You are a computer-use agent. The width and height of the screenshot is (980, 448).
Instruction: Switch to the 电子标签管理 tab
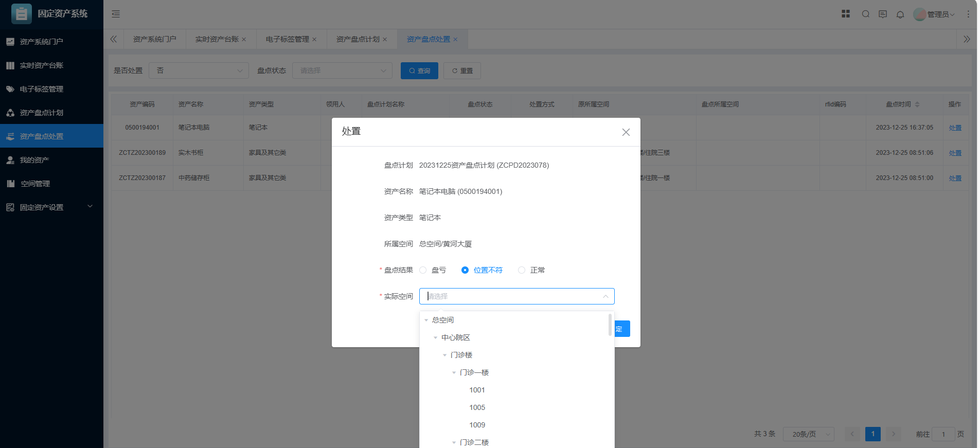click(x=287, y=39)
